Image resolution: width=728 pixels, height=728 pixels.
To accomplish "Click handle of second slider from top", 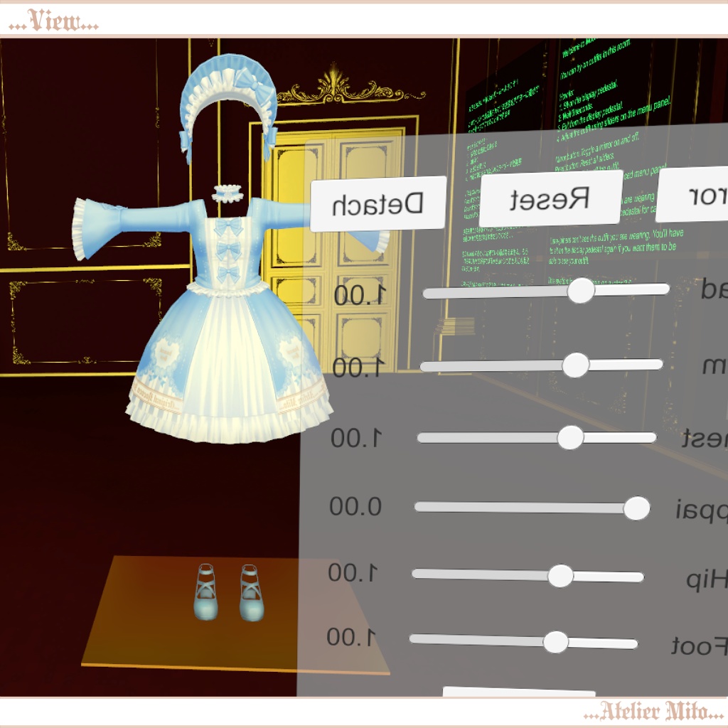I will point(576,365).
